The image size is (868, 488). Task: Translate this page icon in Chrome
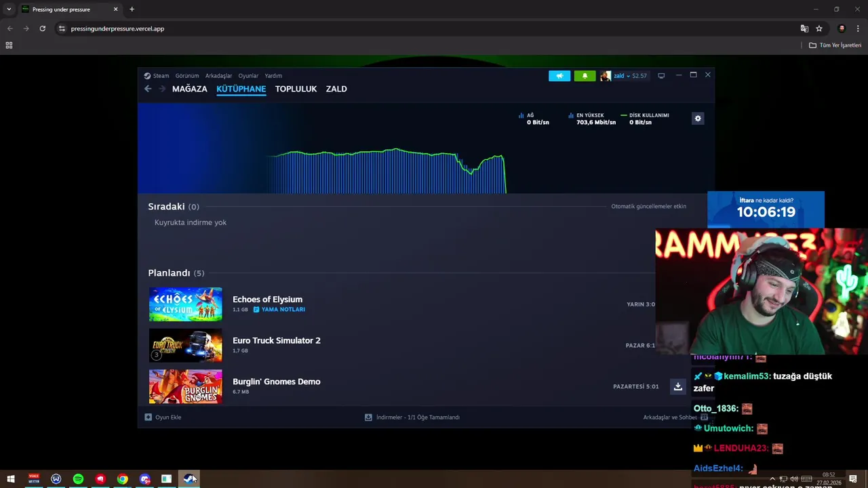[804, 28]
